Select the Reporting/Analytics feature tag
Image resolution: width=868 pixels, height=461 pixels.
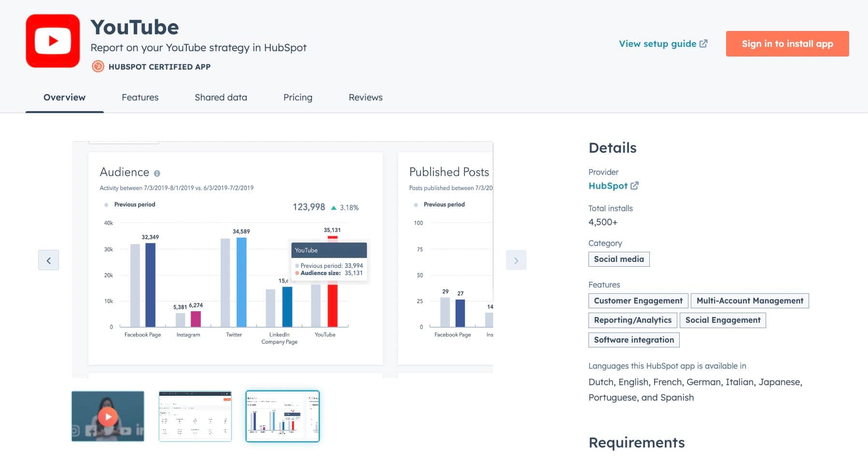click(x=632, y=320)
